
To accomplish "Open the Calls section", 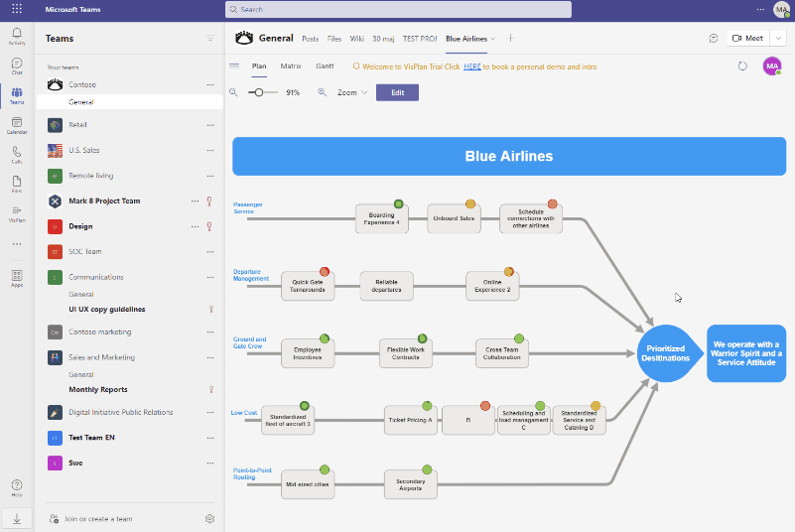I will click(17, 155).
